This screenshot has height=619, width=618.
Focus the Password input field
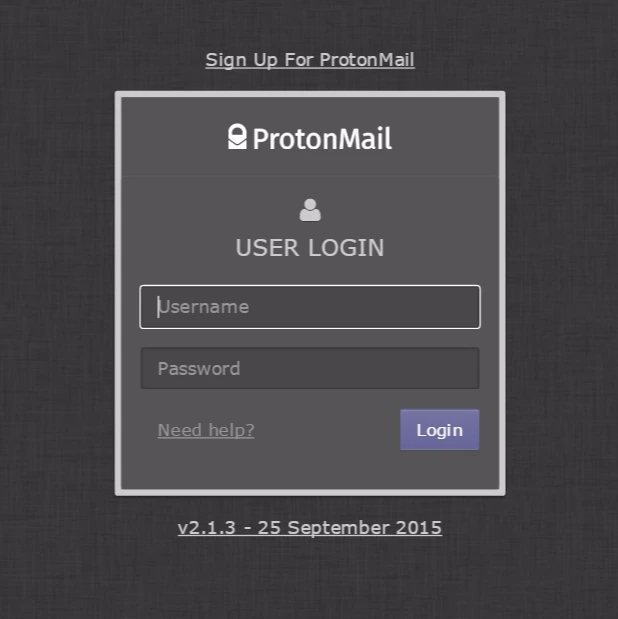pos(310,368)
